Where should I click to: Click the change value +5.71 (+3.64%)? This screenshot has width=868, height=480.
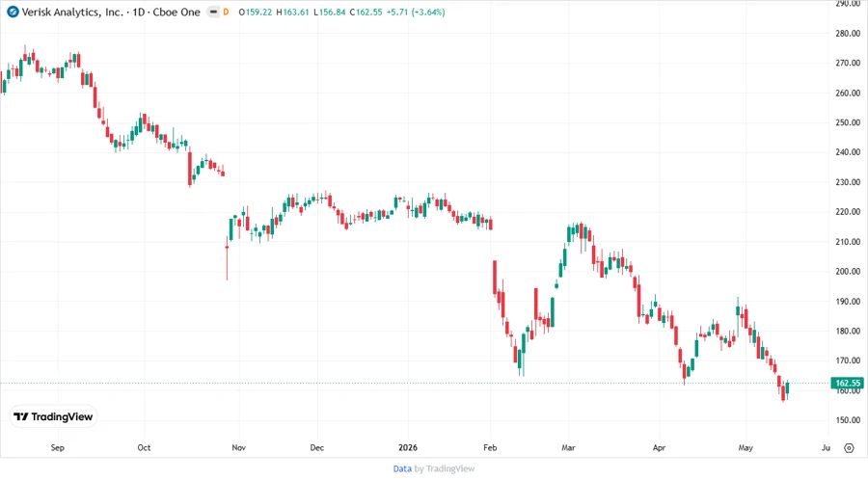tap(415, 12)
